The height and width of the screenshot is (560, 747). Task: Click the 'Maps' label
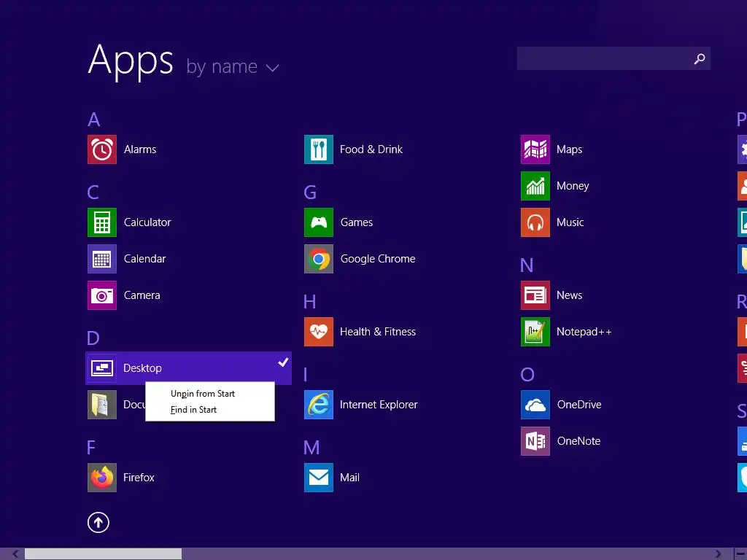(569, 149)
